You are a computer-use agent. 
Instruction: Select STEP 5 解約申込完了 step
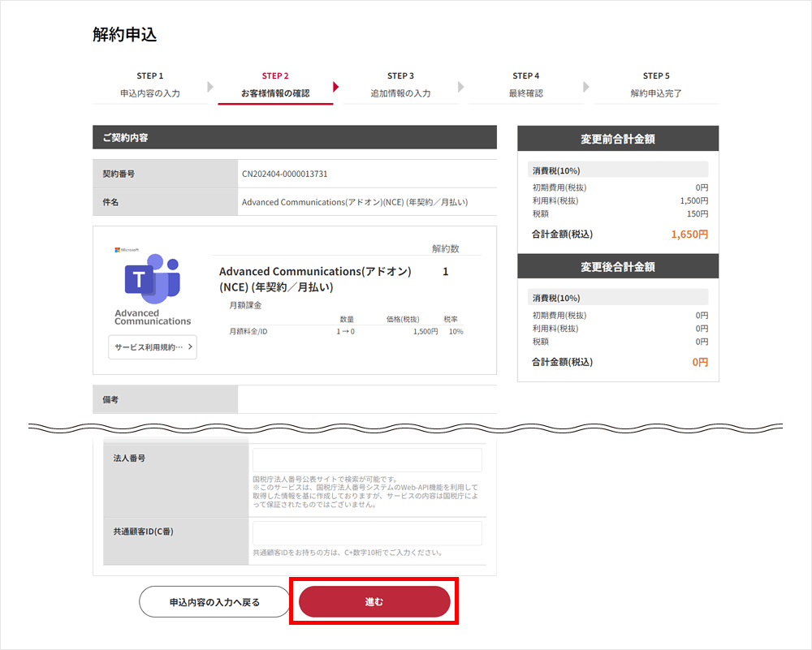656,85
